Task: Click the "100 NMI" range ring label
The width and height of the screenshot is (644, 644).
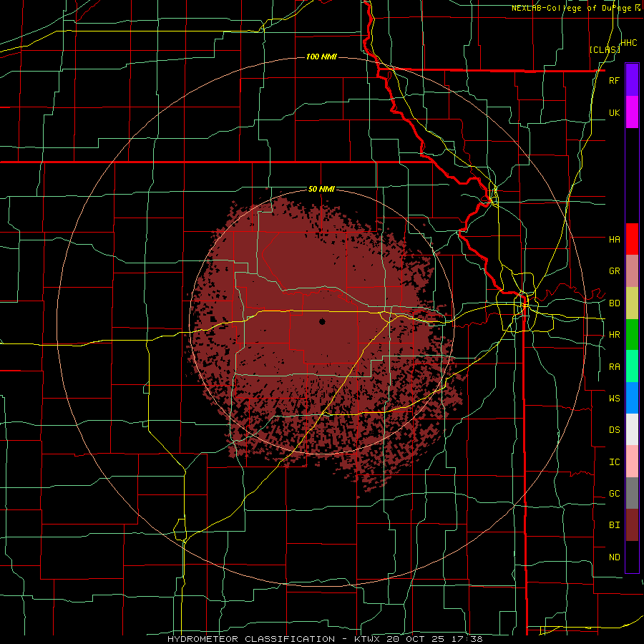Action: 321,57
